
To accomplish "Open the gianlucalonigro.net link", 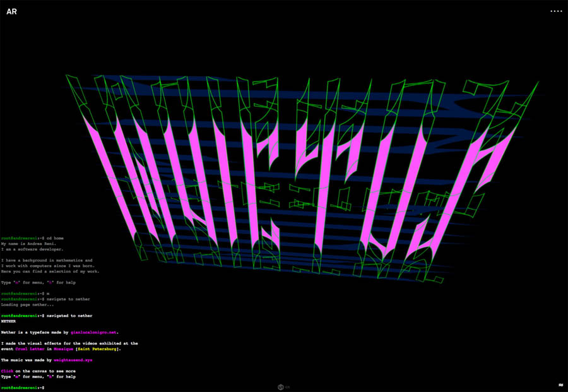I will click(x=94, y=332).
